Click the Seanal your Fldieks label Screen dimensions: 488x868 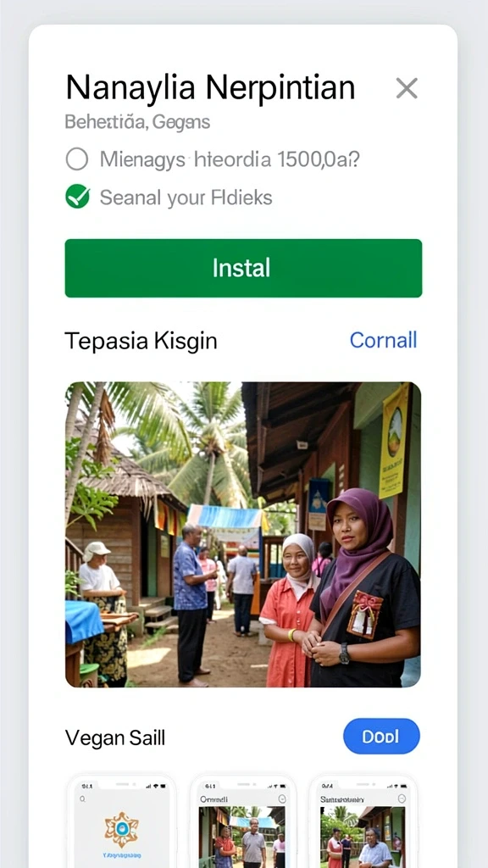pos(186,198)
